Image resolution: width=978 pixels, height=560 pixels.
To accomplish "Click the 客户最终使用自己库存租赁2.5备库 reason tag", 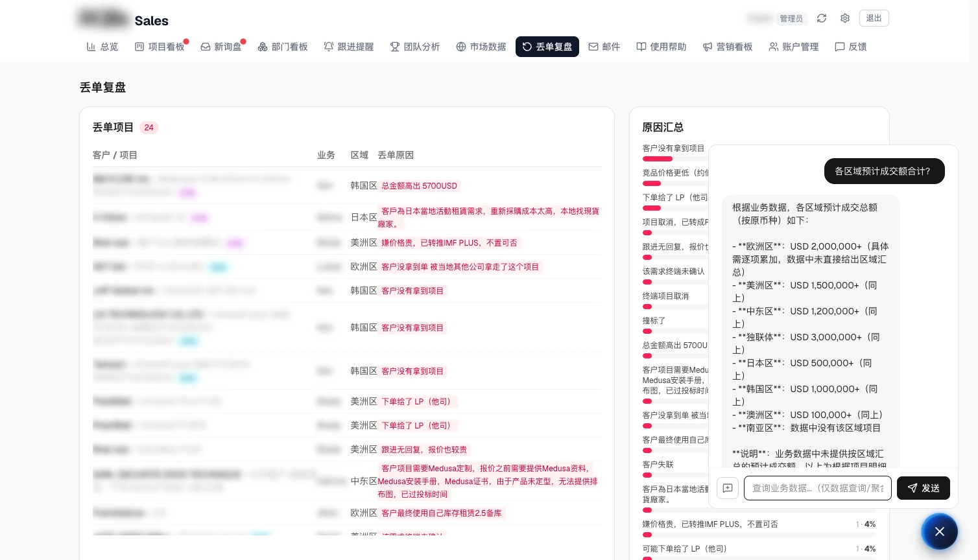I will [442, 513].
